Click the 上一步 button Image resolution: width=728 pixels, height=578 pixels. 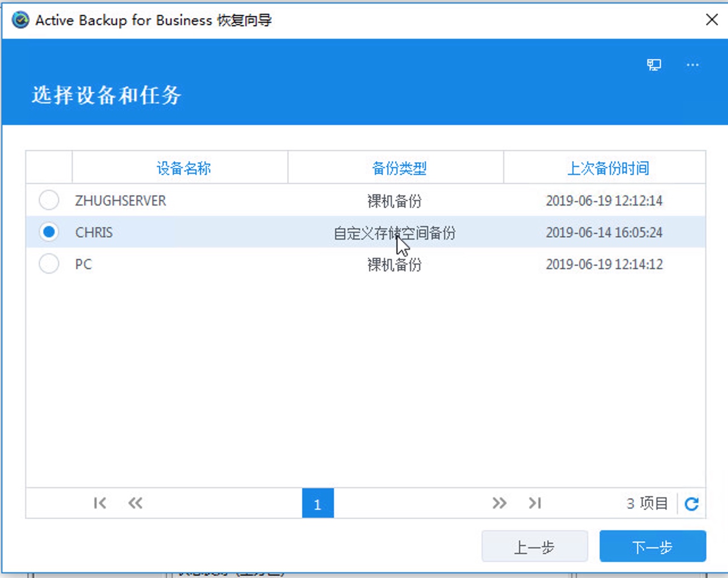click(x=534, y=546)
